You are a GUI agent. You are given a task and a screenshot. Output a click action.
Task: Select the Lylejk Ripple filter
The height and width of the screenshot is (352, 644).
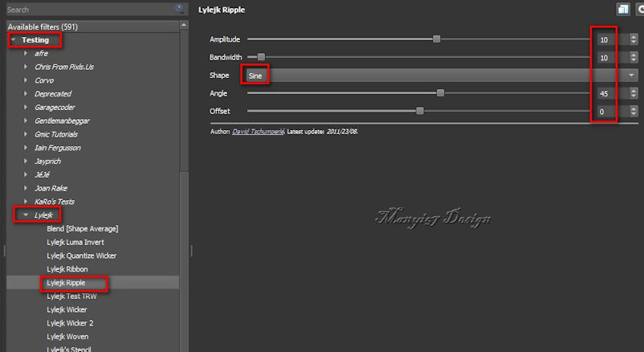click(67, 283)
